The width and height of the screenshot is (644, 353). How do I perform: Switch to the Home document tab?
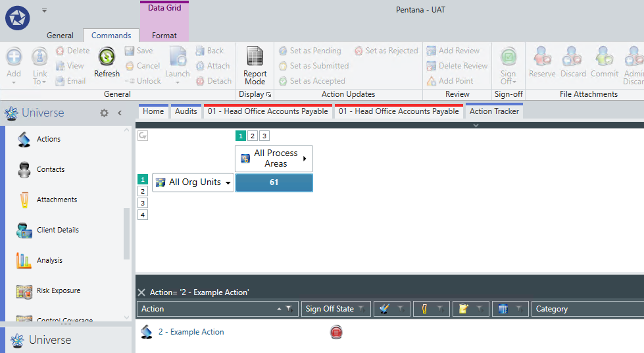pyautogui.click(x=153, y=111)
